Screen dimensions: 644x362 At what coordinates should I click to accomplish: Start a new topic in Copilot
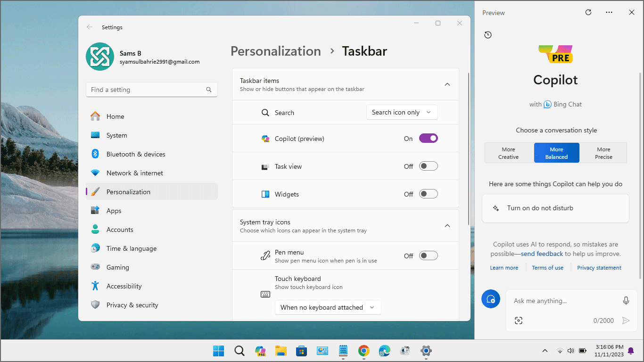491,299
